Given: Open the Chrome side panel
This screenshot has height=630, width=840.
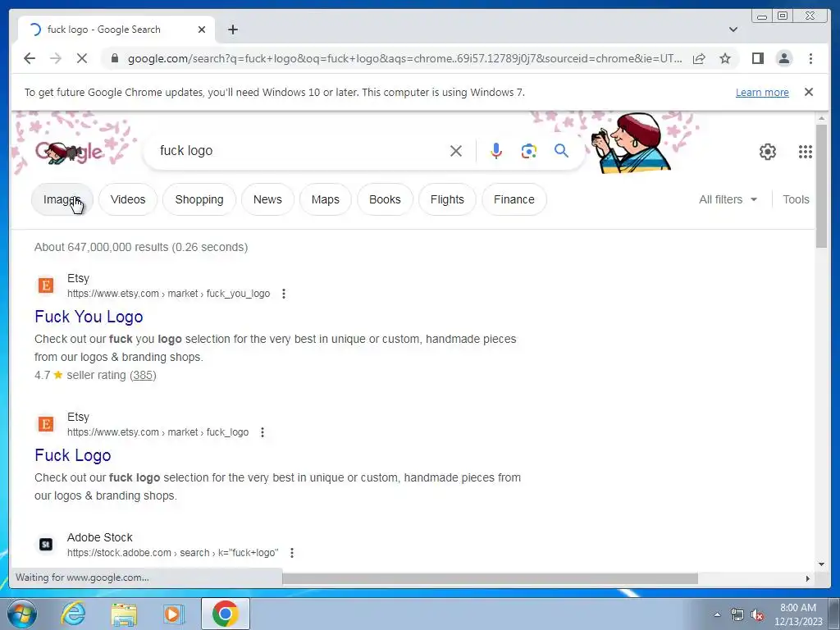Looking at the screenshot, I should click(757, 58).
